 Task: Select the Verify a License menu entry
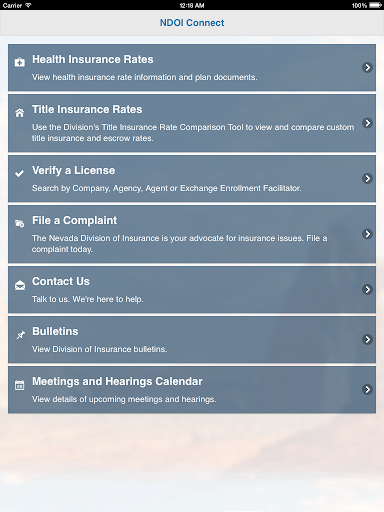pos(192,179)
